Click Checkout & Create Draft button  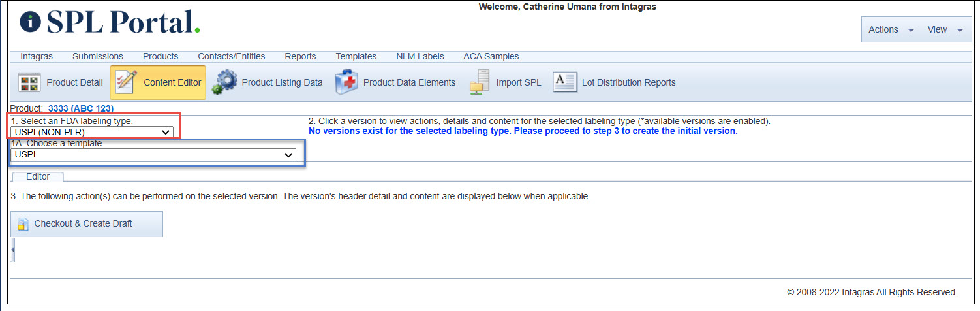click(x=87, y=223)
